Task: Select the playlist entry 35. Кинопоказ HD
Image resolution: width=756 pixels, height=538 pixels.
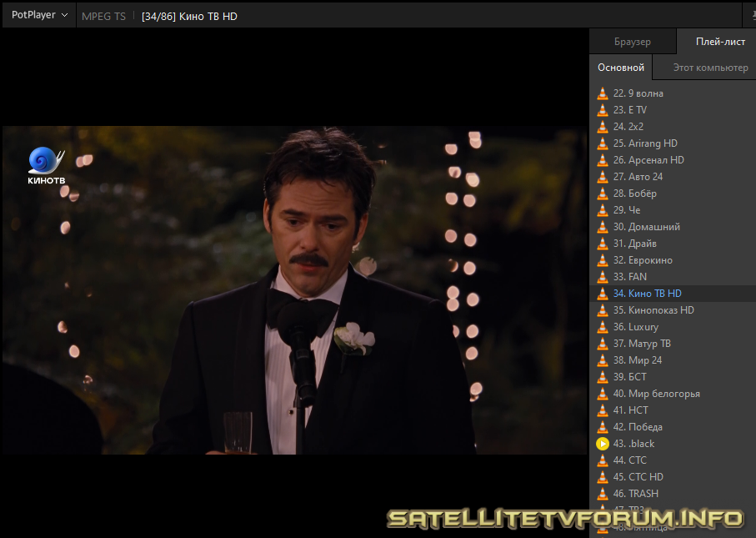Action: pyautogui.click(x=673, y=310)
